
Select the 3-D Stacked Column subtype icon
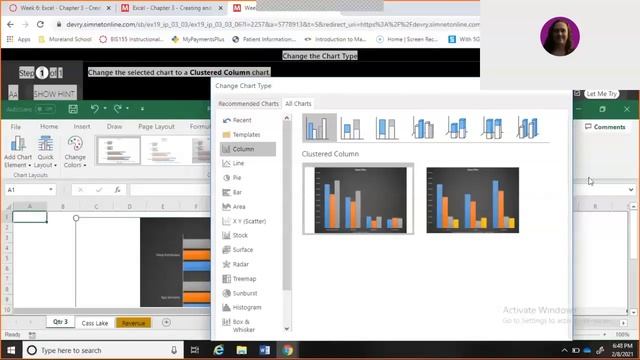pos(457,128)
